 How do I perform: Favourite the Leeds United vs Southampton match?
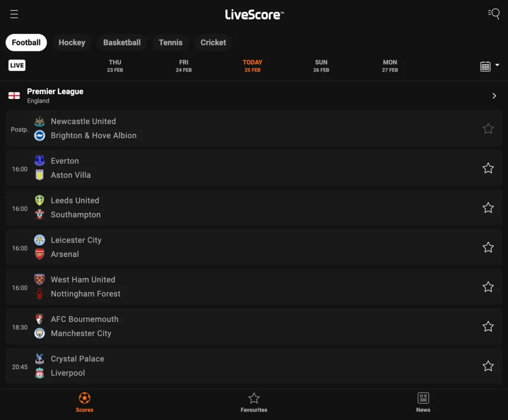[x=488, y=208]
